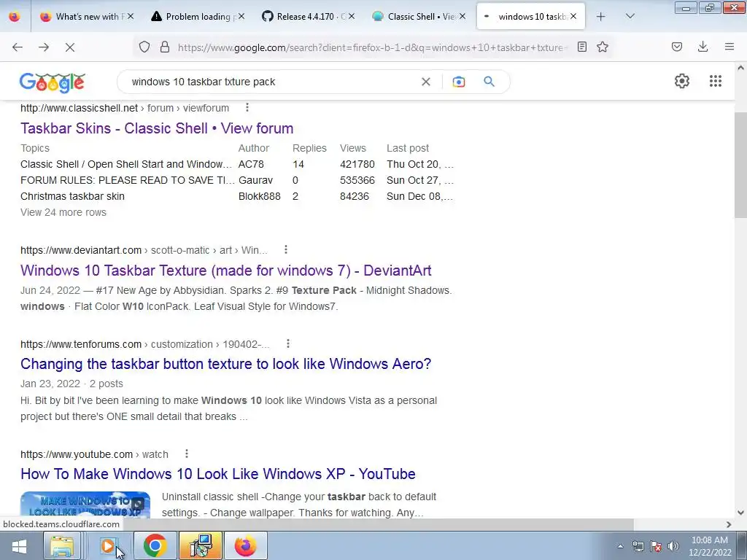Viewport: 747px width, 560px height.
Task: Switch to Release 4.4.170 GitHub tab
Action: point(306,17)
